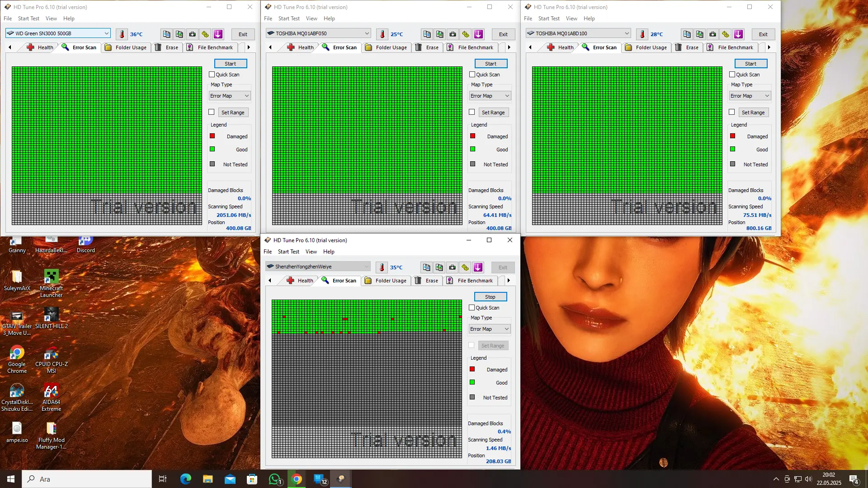868x488 pixels.
Task: Open the TOSHIBA MQ01ABD100 drive dropdown
Action: [578, 33]
